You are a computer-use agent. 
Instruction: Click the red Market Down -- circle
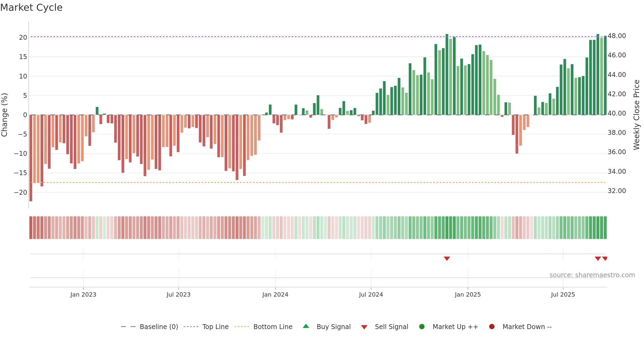click(x=492, y=327)
